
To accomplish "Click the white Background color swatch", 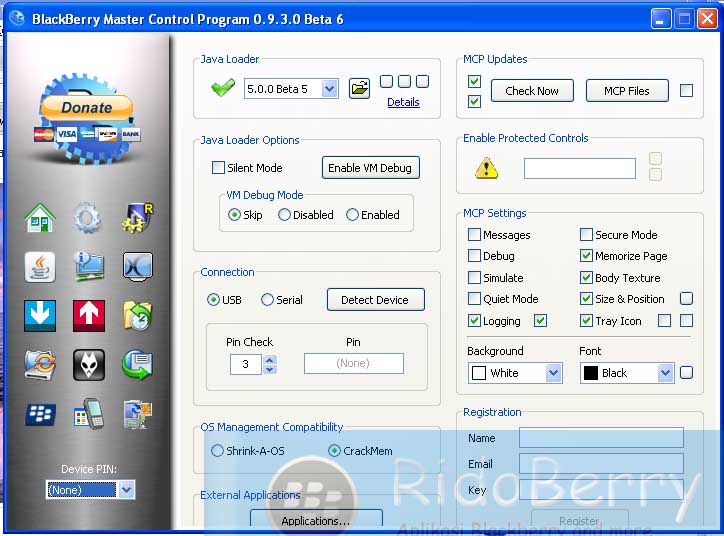I will coord(479,373).
